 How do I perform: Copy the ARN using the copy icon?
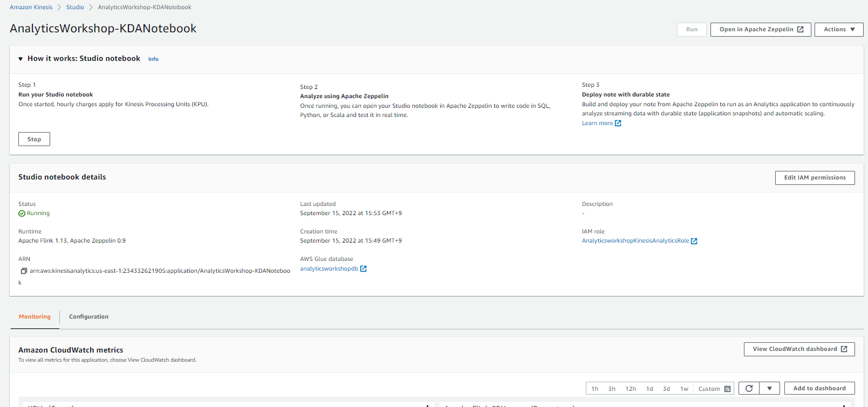click(24, 271)
